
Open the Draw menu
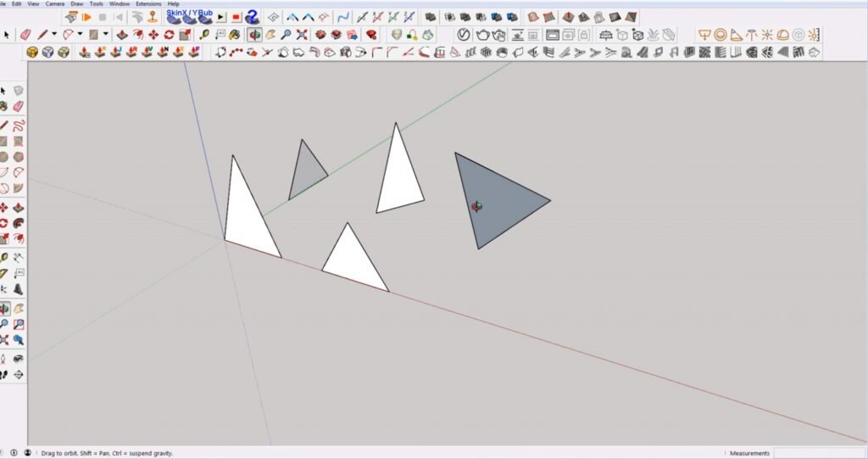coord(77,3)
